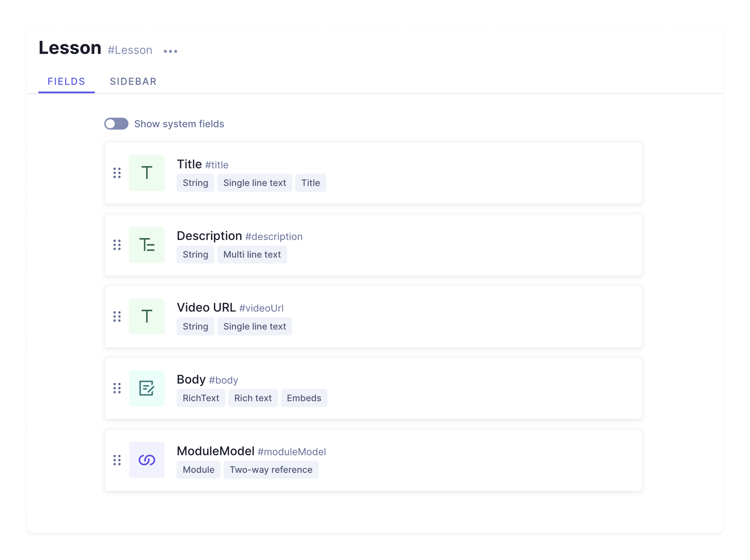The width and height of the screenshot is (750, 560).
Task: Click the Body field's rich text icon
Action: tap(147, 388)
